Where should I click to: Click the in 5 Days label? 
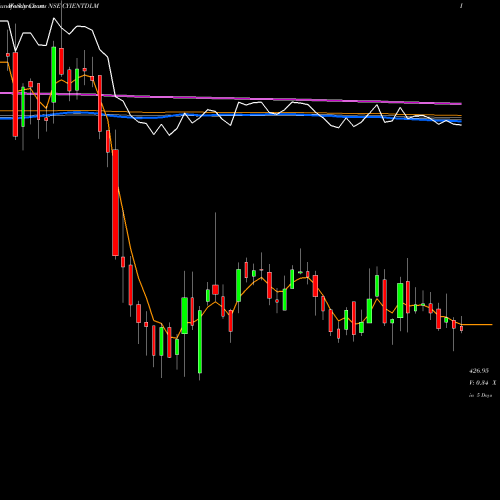[x=480, y=395]
